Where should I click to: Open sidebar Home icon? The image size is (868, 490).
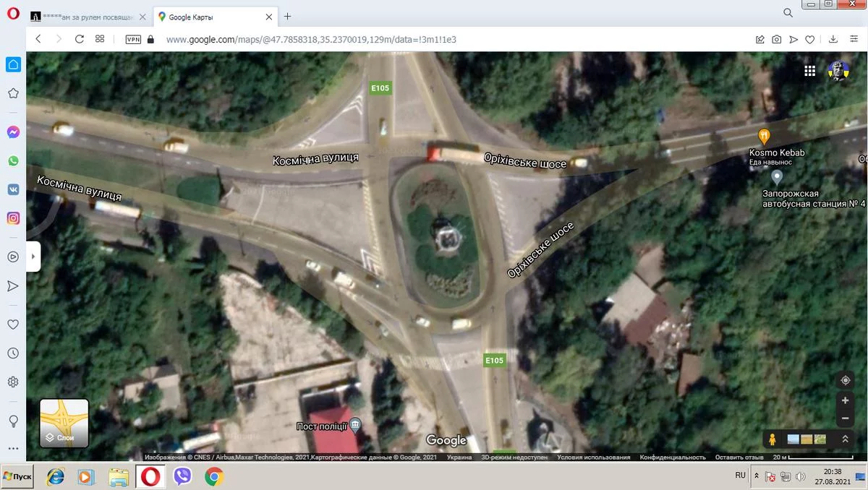coord(13,64)
